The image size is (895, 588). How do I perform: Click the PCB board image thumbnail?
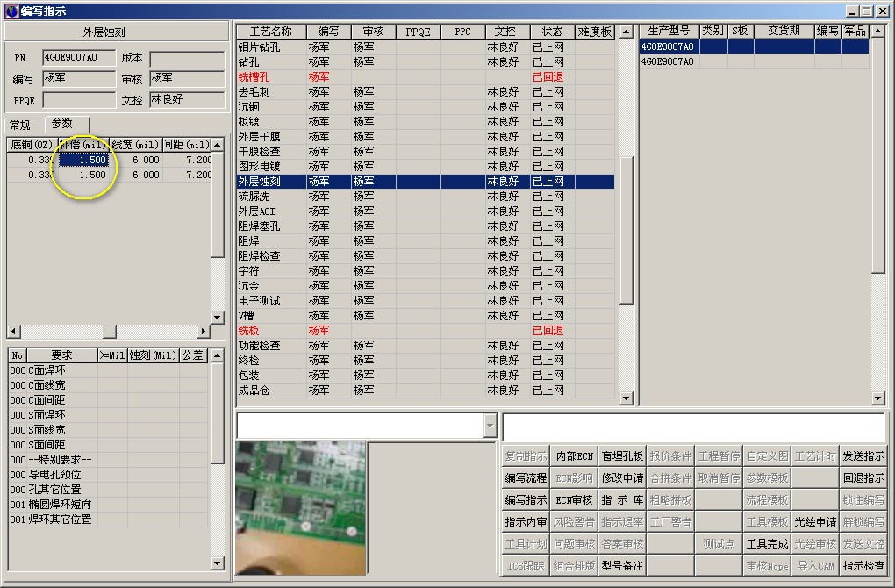300,507
